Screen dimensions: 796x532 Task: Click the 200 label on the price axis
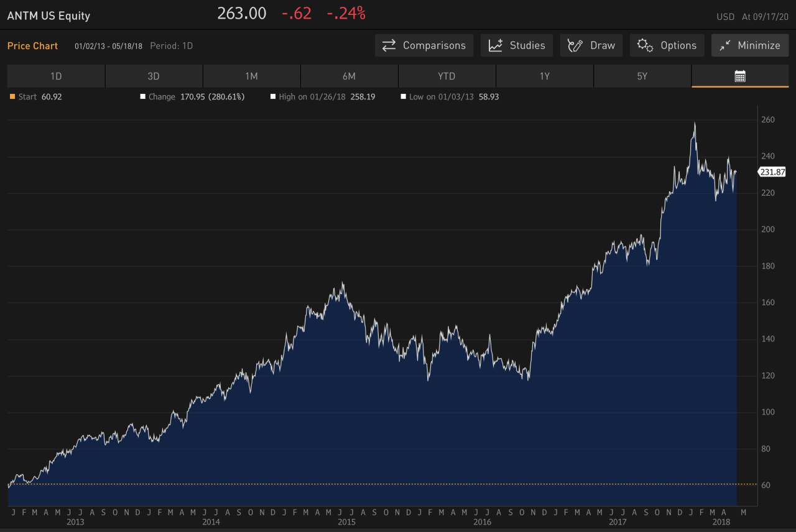click(768, 229)
